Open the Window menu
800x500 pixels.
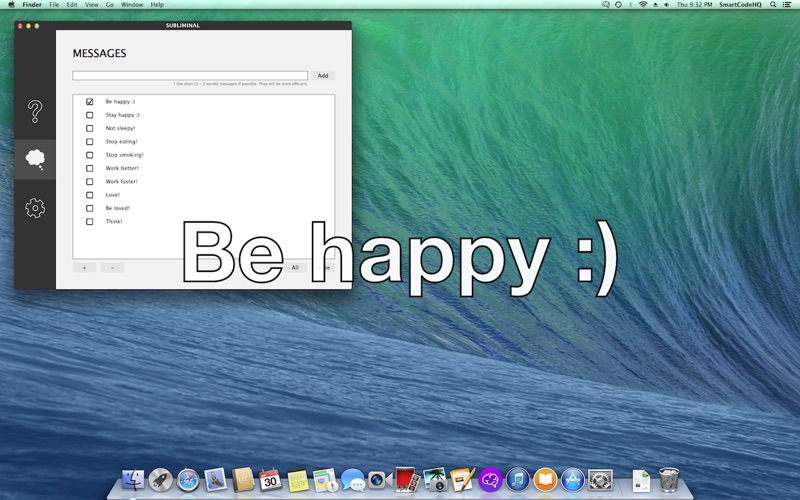132,5
